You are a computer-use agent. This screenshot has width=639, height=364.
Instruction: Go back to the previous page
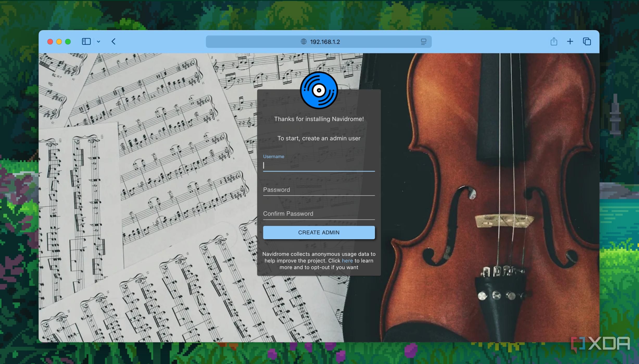point(113,42)
